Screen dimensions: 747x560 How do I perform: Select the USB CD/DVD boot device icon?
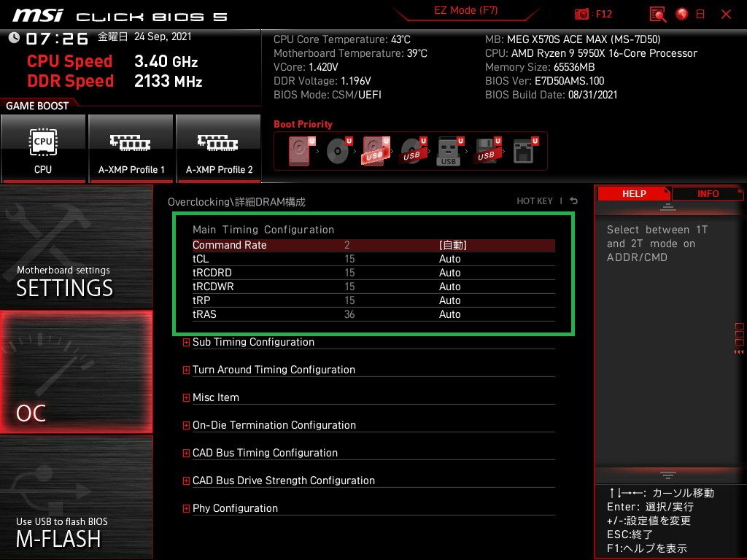pos(413,151)
